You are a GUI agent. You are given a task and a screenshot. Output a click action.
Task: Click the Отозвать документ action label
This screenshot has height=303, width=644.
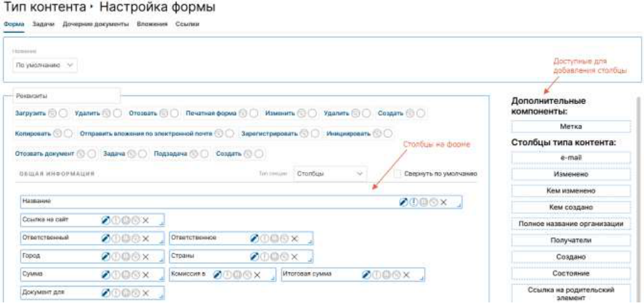coord(44,154)
